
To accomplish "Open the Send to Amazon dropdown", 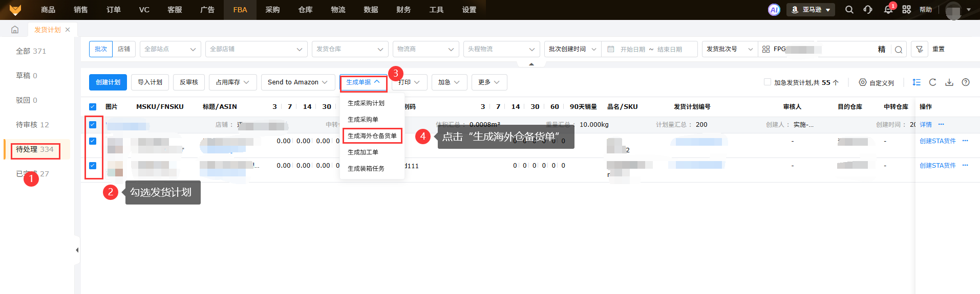I will [297, 82].
